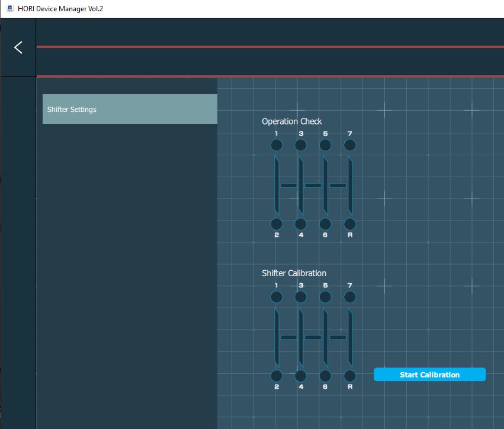Click gear 7 circle in Shifter Calibration

click(350, 297)
